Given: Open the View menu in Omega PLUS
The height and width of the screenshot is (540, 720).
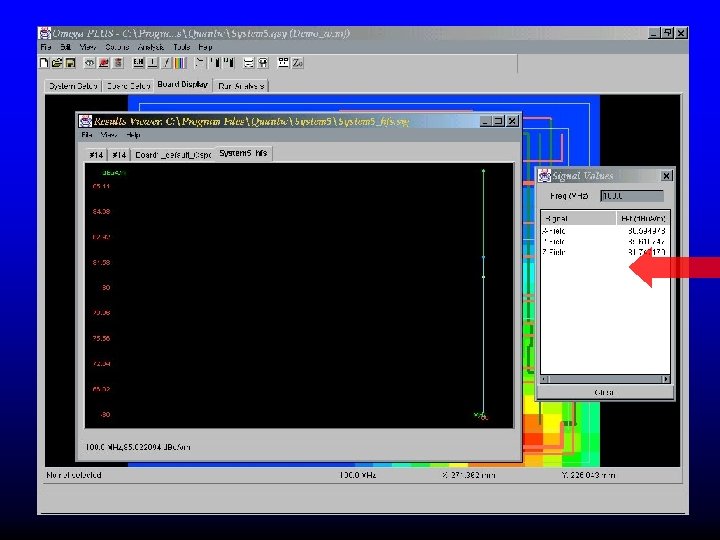Looking at the screenshot, I should coord(88,47).
